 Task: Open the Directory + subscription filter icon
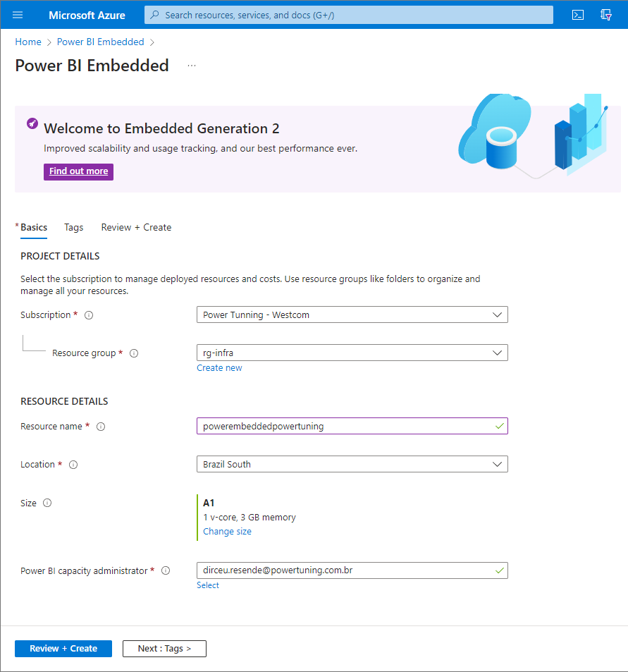coord(605,15)
